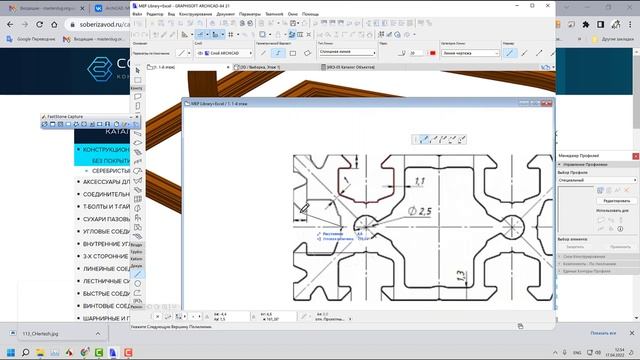Open the line type dropdown
The height and width of the screenshot is (360, 640).
(x=347, y=52)
